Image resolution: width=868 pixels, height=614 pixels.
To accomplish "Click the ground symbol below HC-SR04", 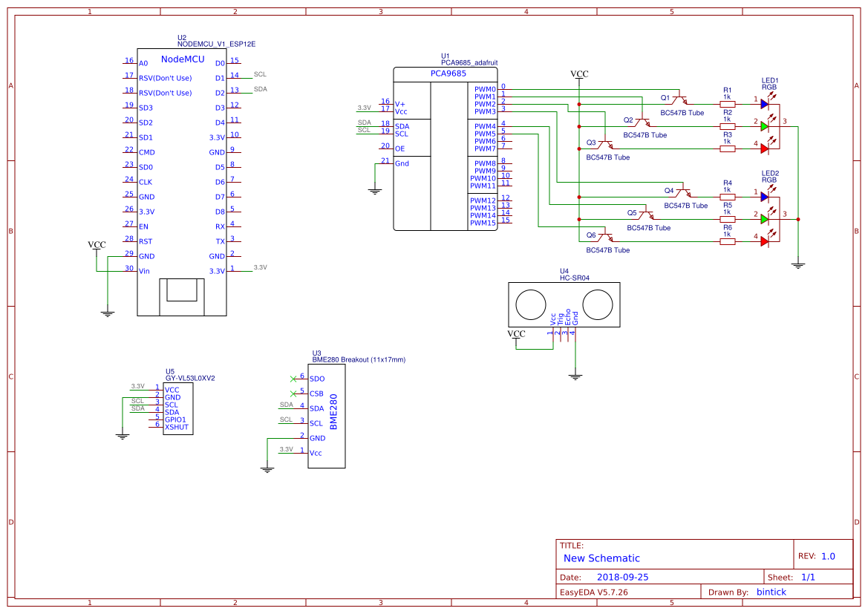I will point(574,376).
